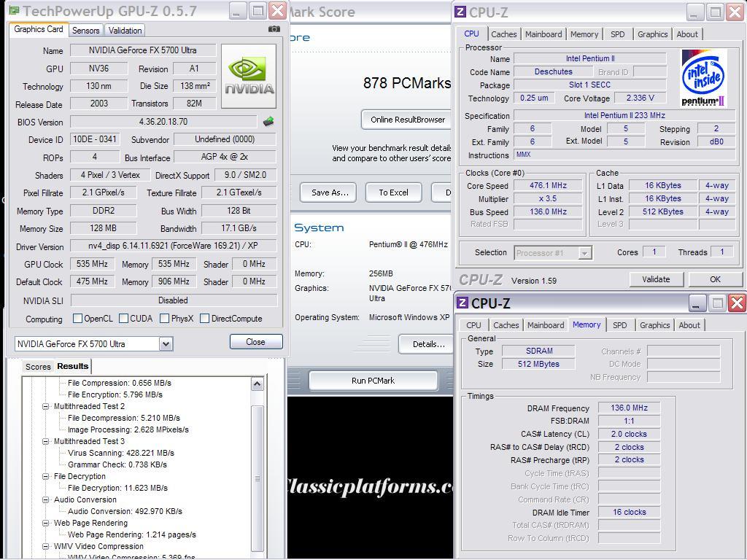Open the SPD tab in lower CPU-Z

(620, 325)
